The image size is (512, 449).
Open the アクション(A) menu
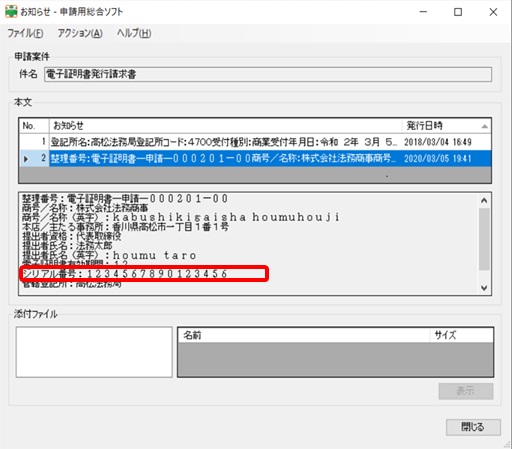click(80, 33)
